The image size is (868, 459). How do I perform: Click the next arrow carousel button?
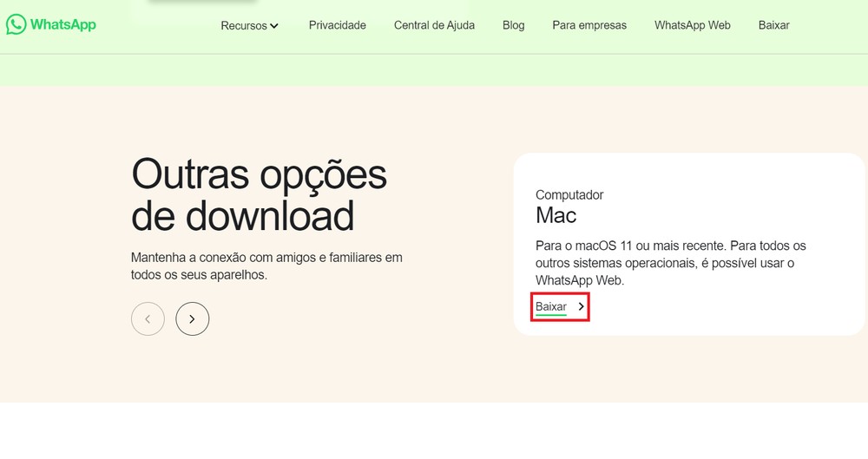point(192,319)
